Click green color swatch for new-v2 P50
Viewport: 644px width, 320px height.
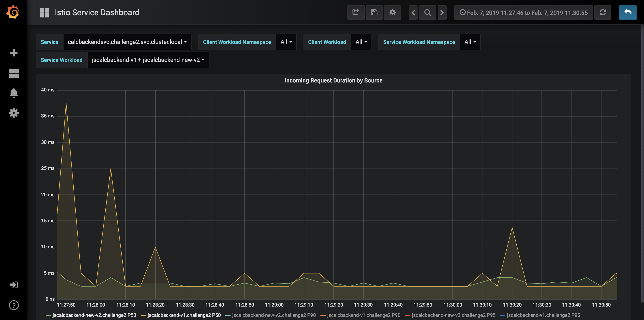point(48,316)
